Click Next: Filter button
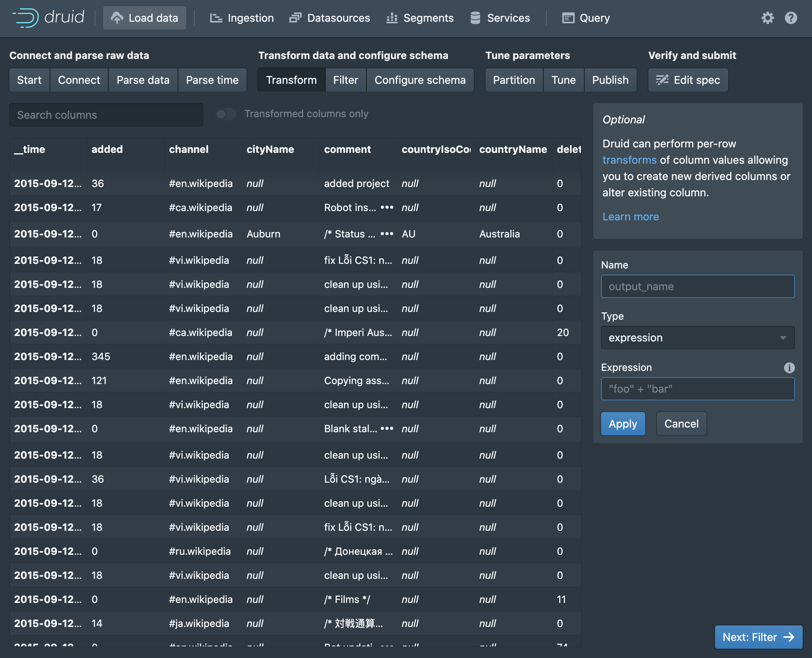 point(758,637)
